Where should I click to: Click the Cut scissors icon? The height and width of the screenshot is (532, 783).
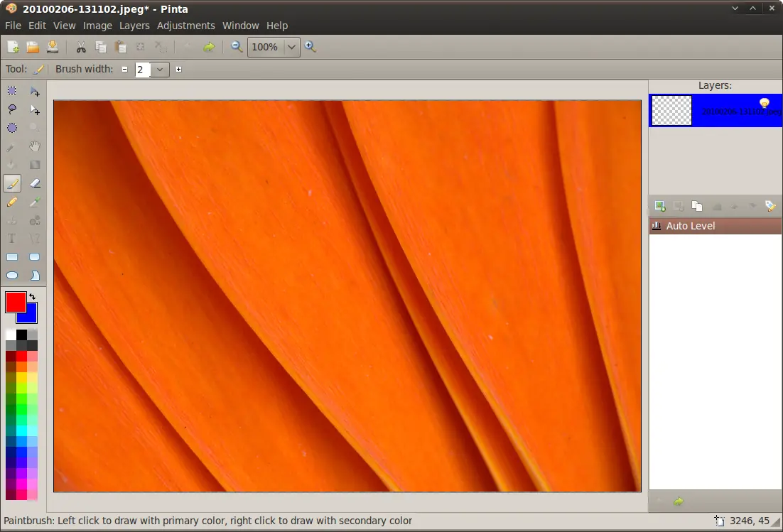tap(80, 47)
